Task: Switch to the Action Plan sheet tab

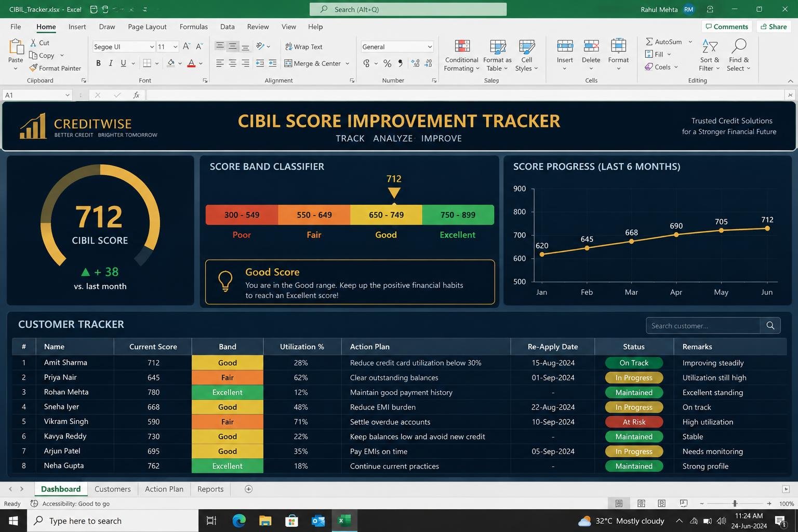Action: 164,489
